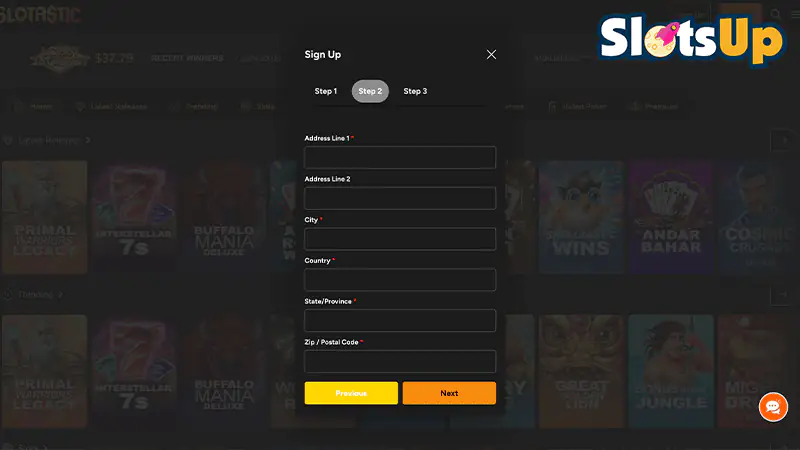Viewport: 800px width, 450px height.
Task: Open the Country field
Action: click(x=400, y=280)
